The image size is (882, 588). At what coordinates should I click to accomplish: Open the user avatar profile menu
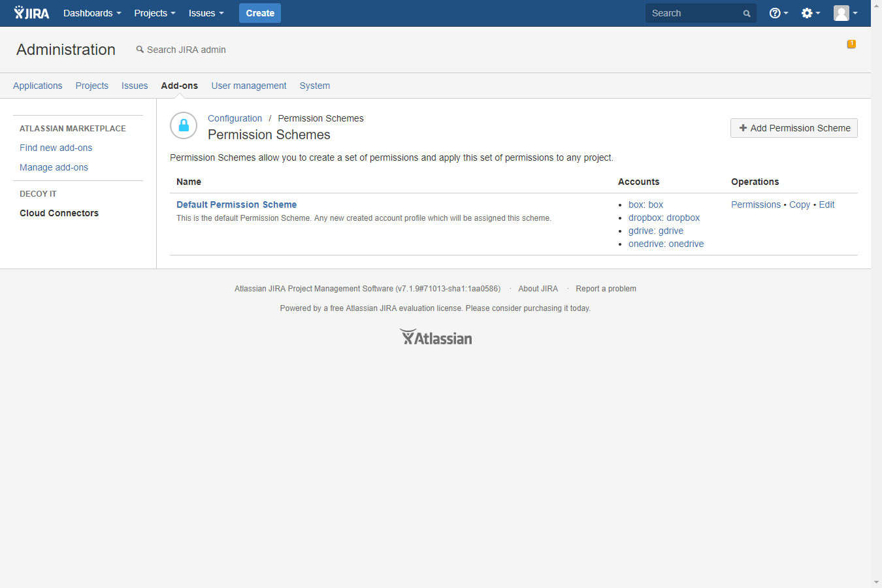tap(845, 13)
